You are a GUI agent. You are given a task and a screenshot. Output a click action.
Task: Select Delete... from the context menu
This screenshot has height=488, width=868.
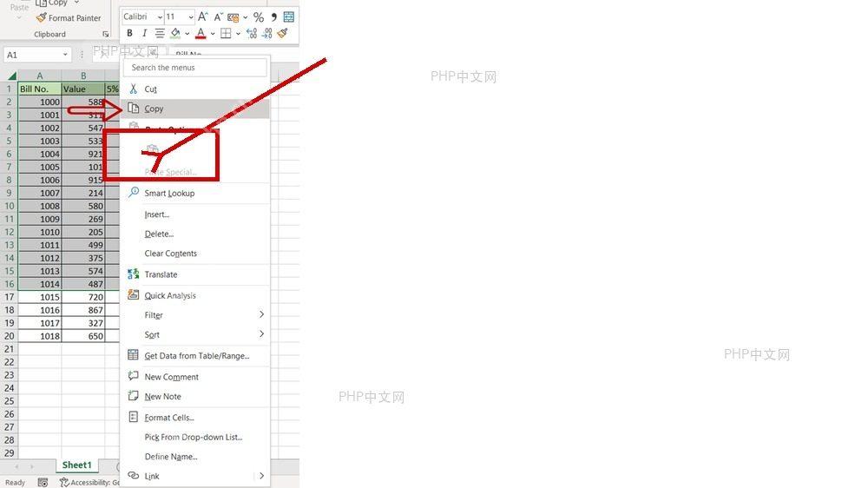click(x=194, y=234)
